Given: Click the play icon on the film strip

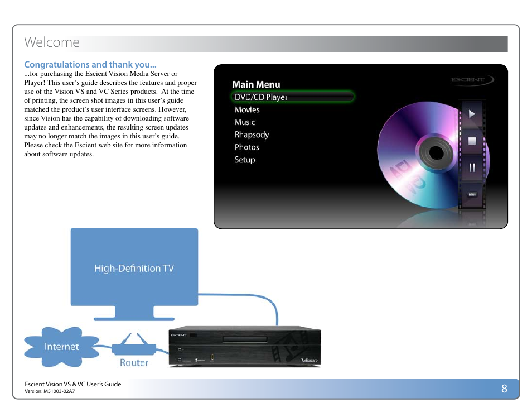Looking at the screenshot, I should point(472,114).
